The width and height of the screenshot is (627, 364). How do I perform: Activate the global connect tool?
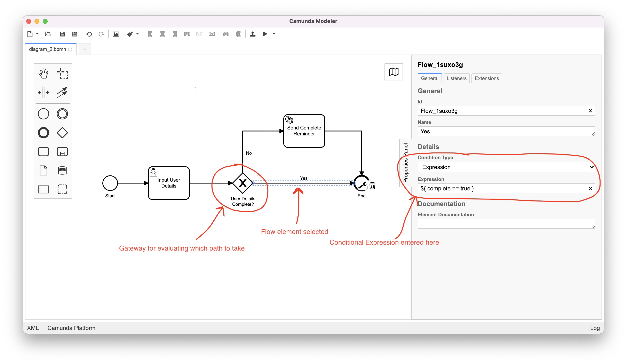tap(62, 92)
